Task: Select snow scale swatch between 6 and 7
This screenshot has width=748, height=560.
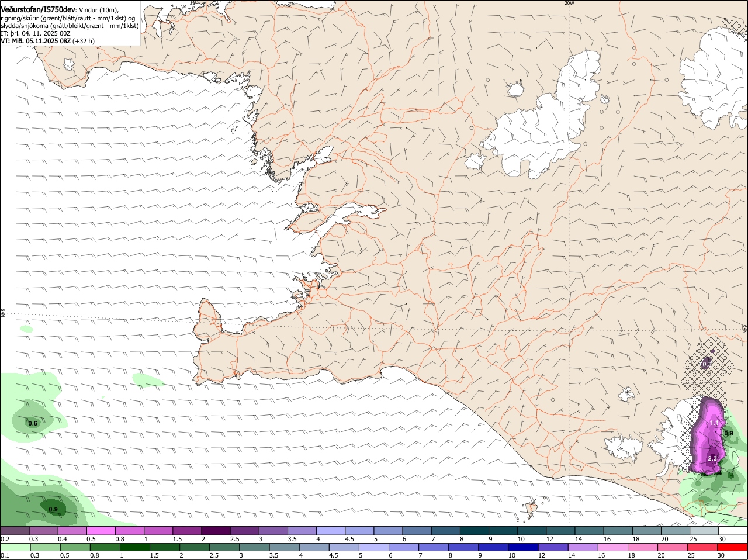Action: coord(417,531)
